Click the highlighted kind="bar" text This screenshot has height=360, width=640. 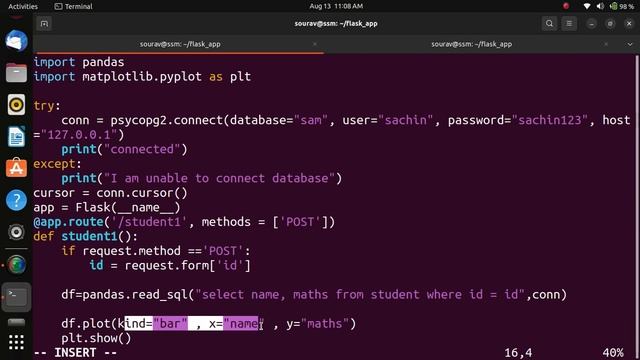coord(156,324)
